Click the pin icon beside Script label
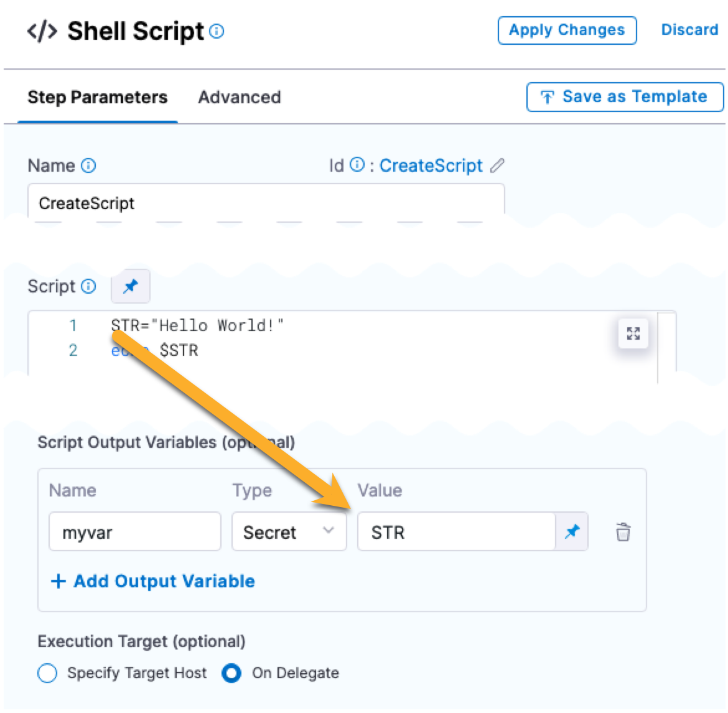Viewport: 728px width, 713px height. click(x=130, y=287)
